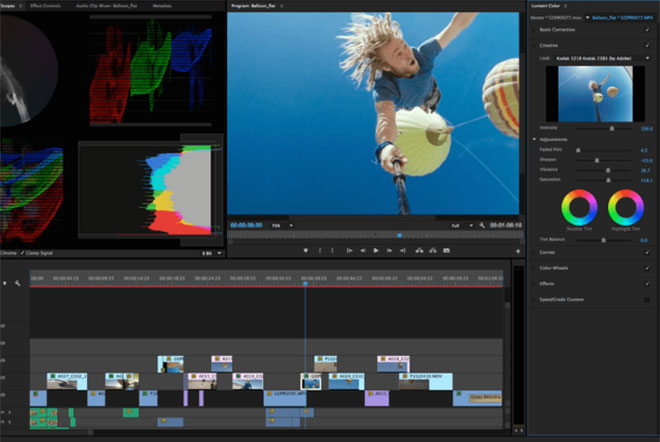Open Program monitor wrench settings
Viewport: 660px width, 442px height.
click(482, 226)
